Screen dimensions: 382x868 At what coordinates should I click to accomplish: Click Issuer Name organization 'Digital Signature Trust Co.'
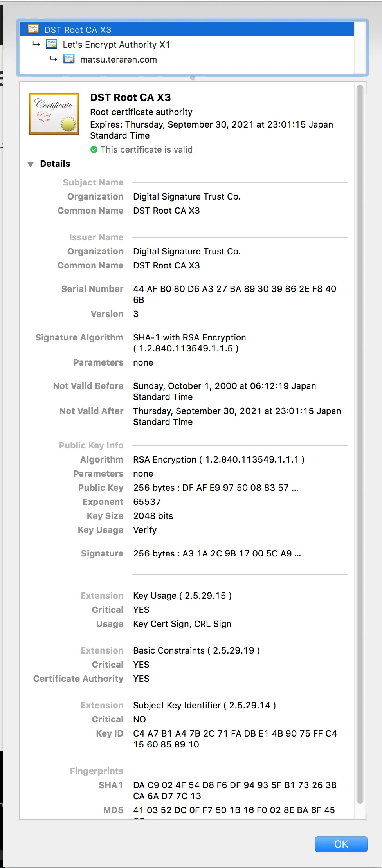[187, 251]
